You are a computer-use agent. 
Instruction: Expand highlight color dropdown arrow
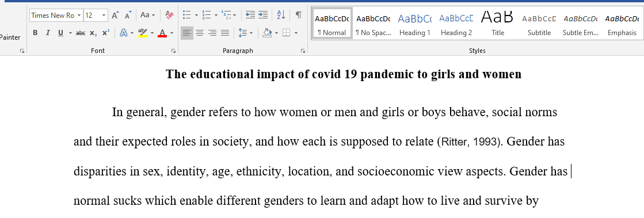153,33
